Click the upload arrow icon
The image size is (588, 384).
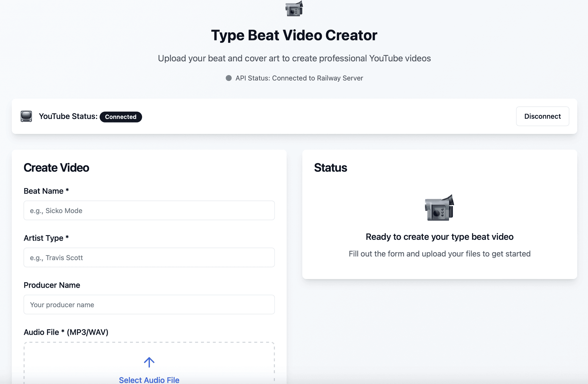click(x=149, y=362)
